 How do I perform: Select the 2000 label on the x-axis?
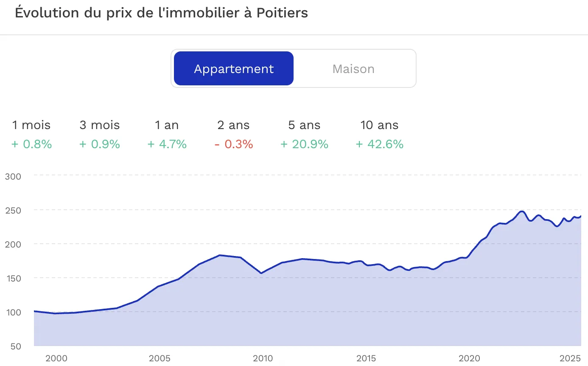pyautogui.click(x=56, y=358)
